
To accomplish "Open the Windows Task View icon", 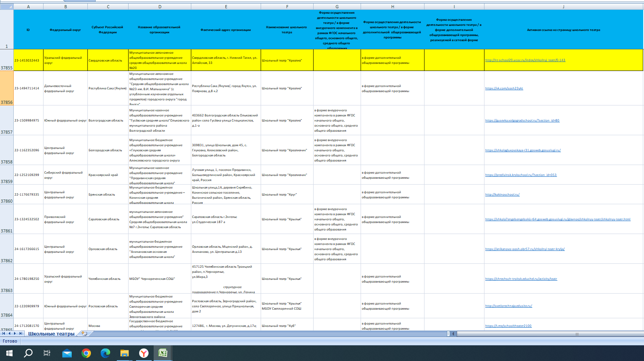I will point(47,353).
